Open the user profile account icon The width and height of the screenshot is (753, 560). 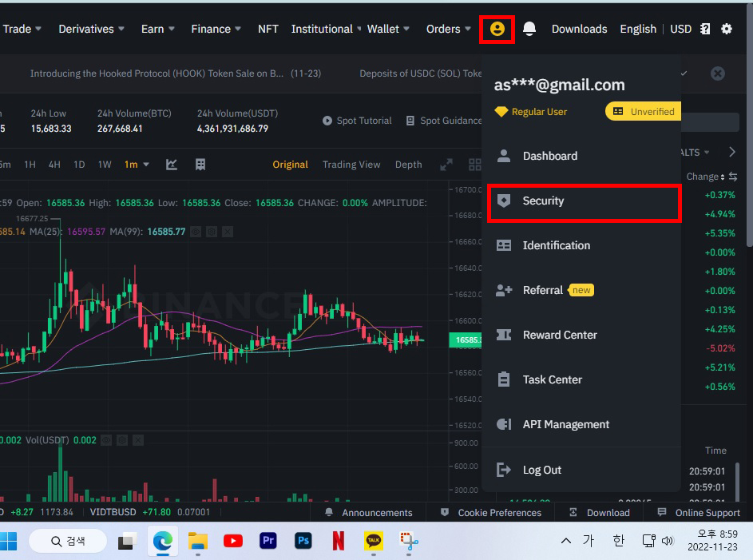(x=497, y=29)
